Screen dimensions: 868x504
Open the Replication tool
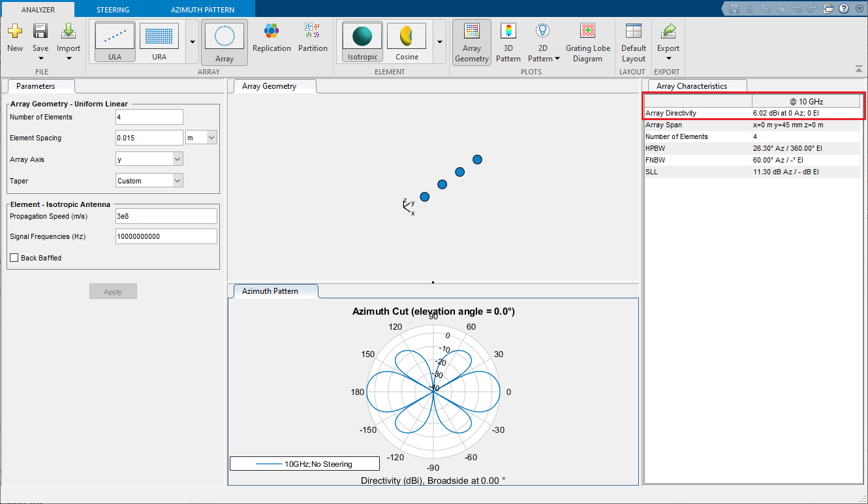(x=271, y=38)
